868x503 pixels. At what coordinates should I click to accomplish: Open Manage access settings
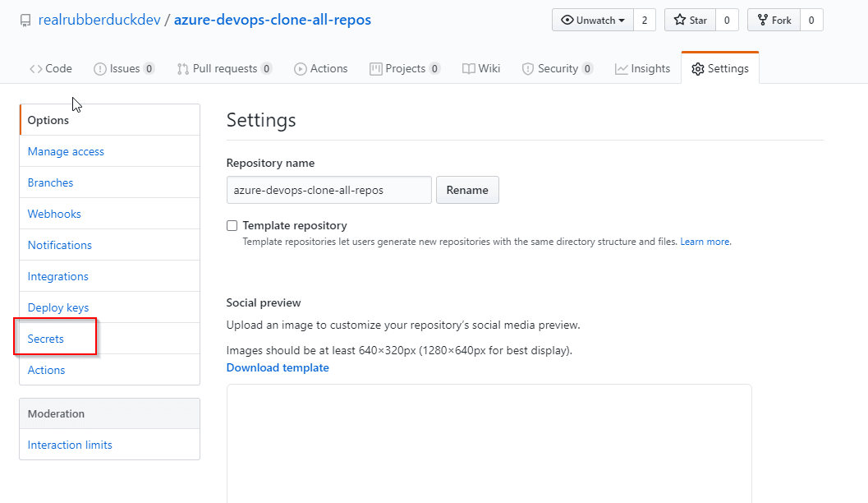[109, 151]
